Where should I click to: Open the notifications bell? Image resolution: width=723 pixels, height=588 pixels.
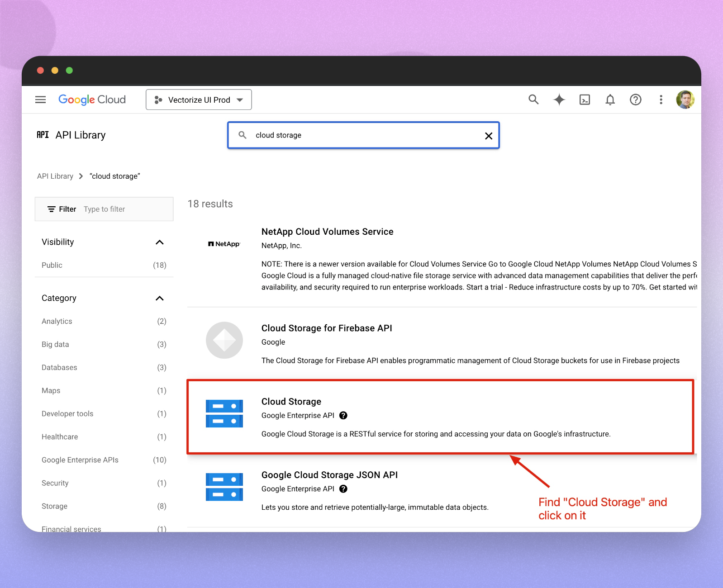pos(610,100)
